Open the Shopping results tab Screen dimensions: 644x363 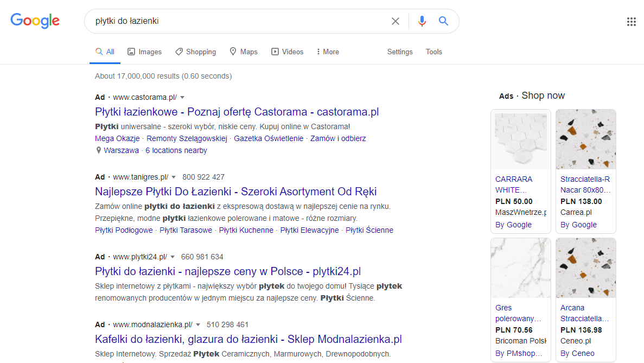click(195, 52)
